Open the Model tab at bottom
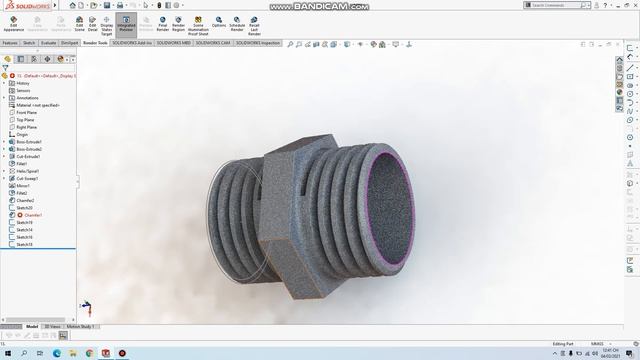This screenshot has height=360, width=640. 32,327
